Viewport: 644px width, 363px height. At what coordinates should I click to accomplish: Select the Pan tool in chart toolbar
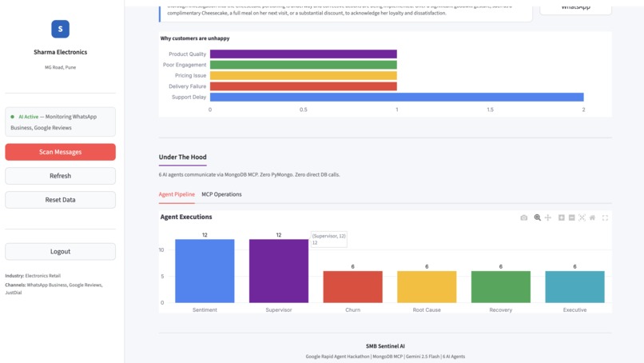548,217
